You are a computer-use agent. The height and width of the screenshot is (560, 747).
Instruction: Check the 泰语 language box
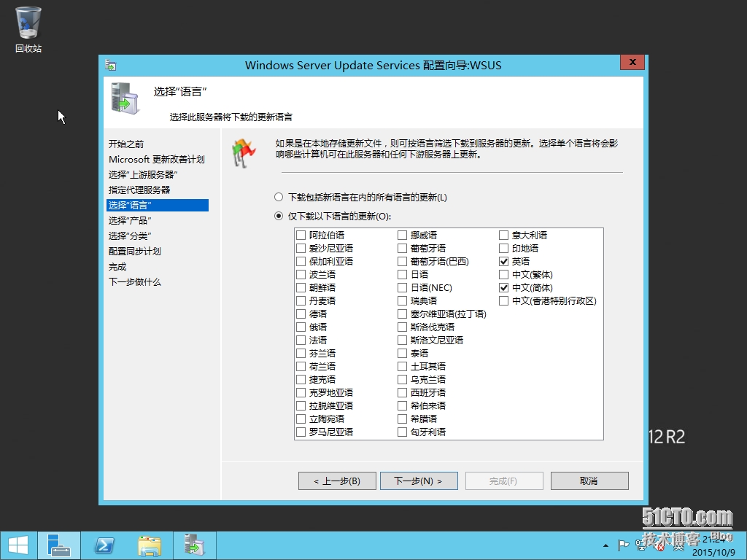[402, 354]
